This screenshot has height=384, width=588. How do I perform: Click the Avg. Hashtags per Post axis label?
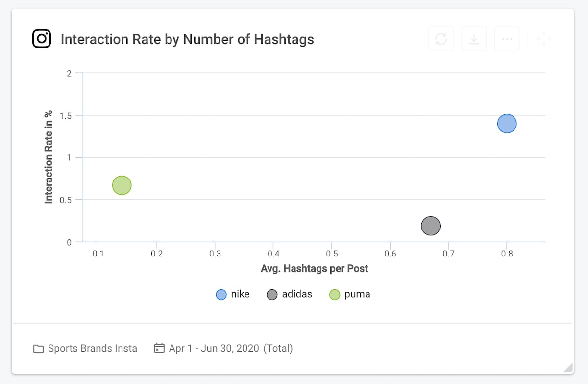pyautogui.click(x=315, y=269)
